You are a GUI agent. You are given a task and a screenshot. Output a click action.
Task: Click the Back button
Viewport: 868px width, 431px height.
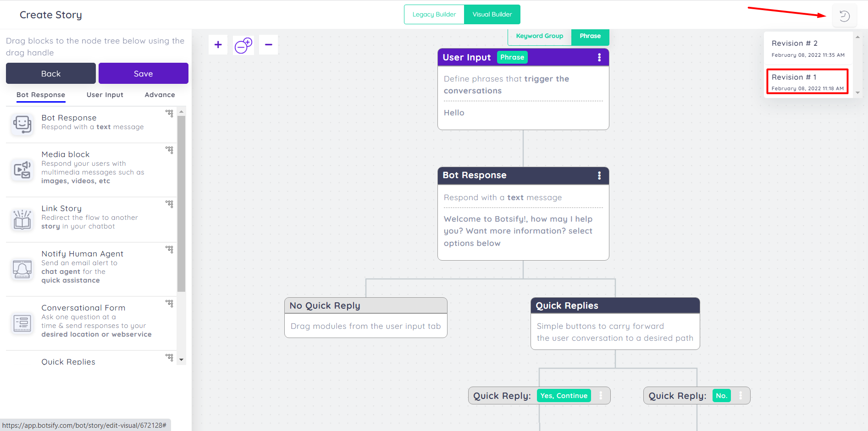(x=51, y=73)
